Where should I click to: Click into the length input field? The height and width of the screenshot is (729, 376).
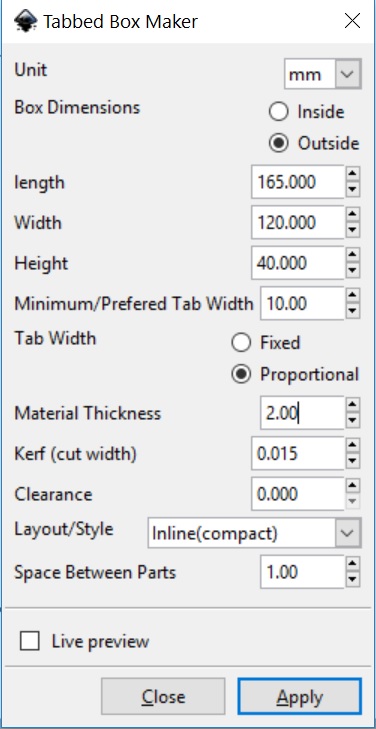tap(298, 182)
